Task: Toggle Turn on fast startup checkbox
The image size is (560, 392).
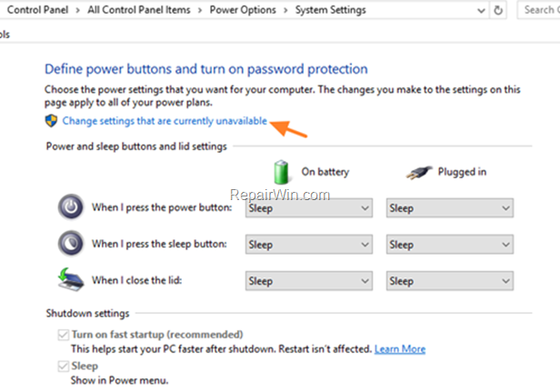Action: 64,335
